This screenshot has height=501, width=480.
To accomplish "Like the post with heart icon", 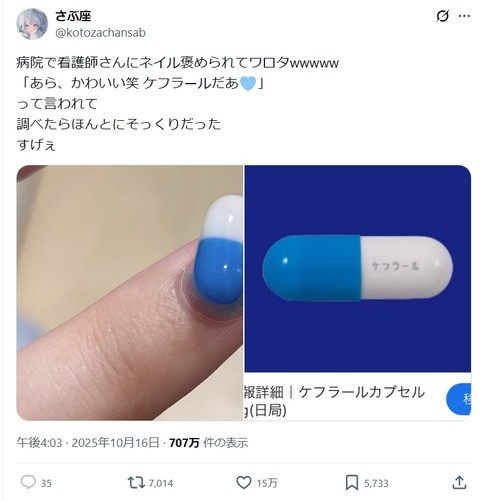I will (244, 482).
